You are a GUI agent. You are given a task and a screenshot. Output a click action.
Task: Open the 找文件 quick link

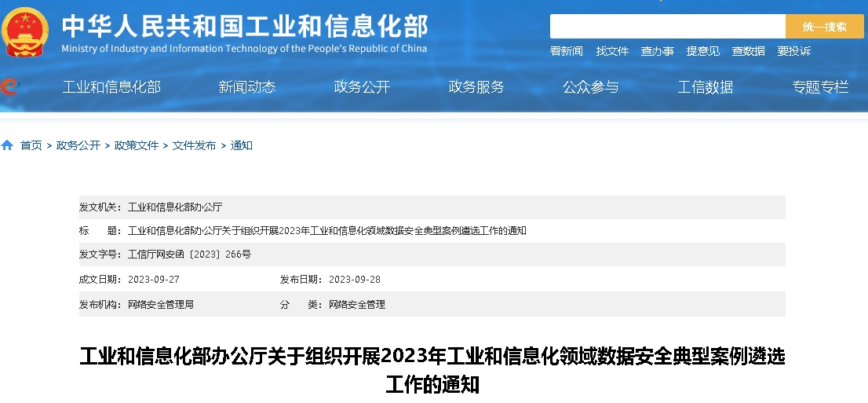click(612, 51)
